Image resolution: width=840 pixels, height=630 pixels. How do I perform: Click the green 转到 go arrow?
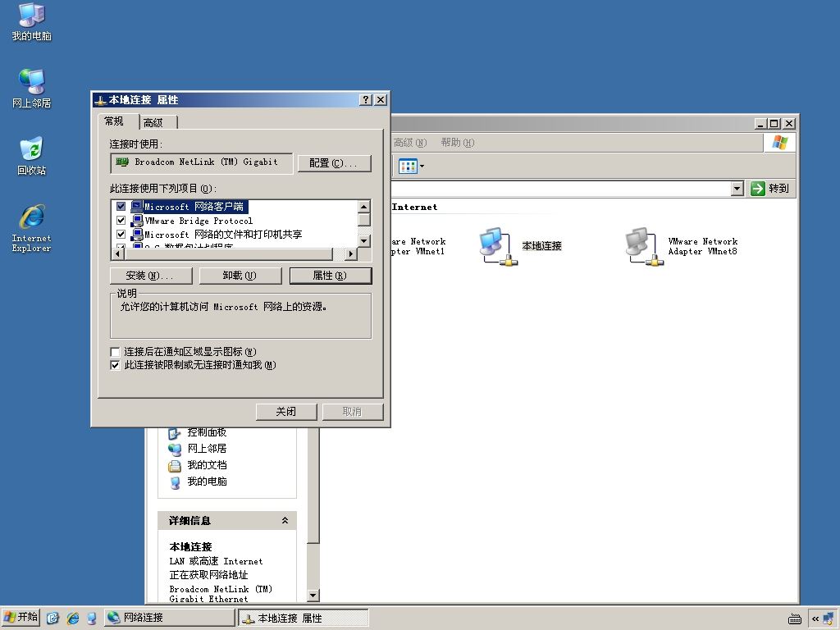pyautogui.click(x=757, y=188)
